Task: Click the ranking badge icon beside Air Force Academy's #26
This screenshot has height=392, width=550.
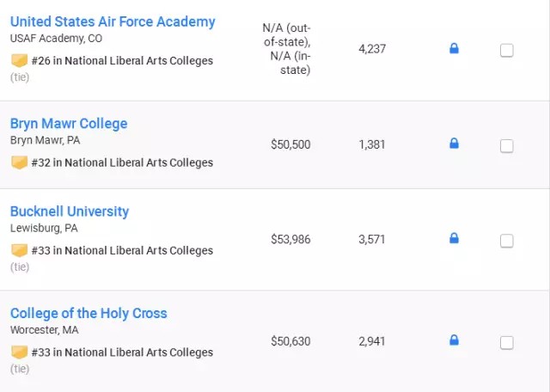Action: pos(19,61)
